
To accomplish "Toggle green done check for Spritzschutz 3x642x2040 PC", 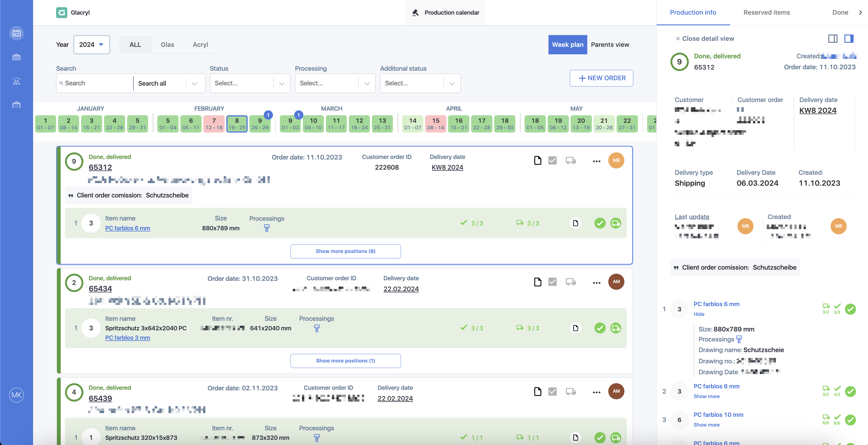I will 600,328.
